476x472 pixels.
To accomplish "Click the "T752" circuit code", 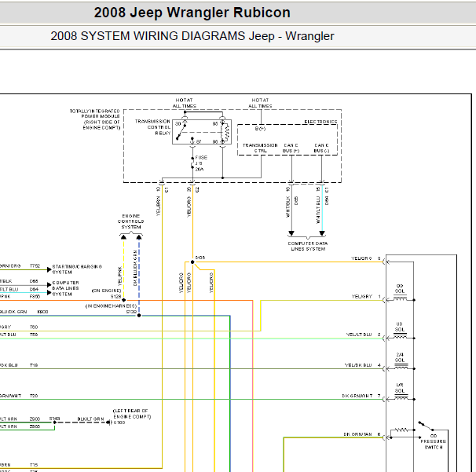I will pyautogui.click(x=35, y=266).
